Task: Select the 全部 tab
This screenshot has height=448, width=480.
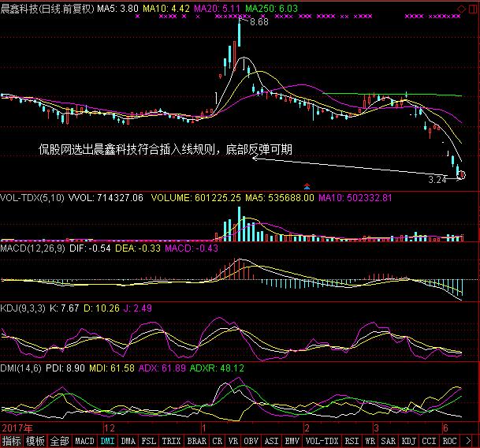Action: click(x=59, y=441)
